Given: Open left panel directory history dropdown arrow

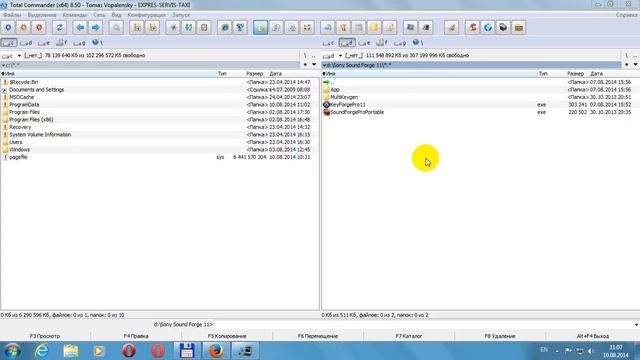Looking at the screenshot, I should (314, 64).
